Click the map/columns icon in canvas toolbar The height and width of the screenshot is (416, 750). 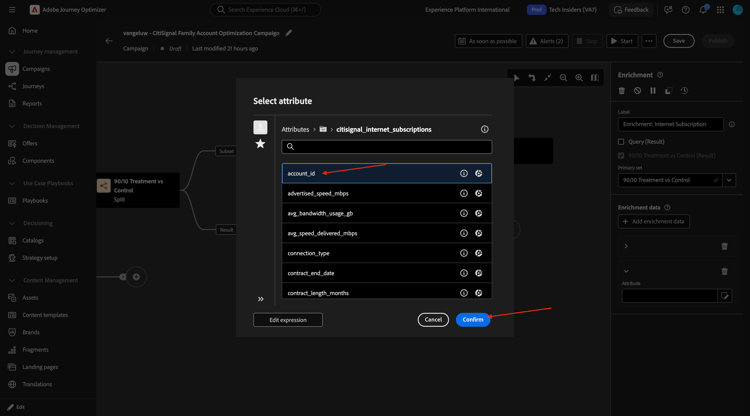click(595, 78)
